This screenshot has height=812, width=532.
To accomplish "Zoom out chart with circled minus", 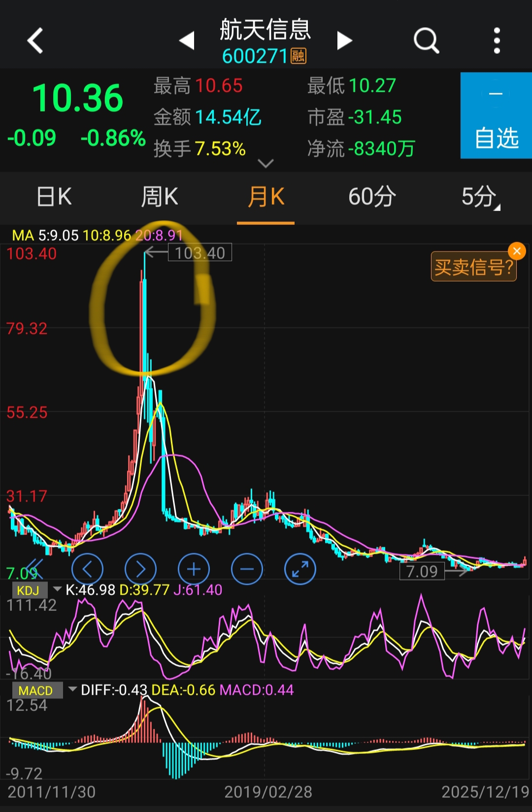I will pyautogui.click(x=247, y=569).
